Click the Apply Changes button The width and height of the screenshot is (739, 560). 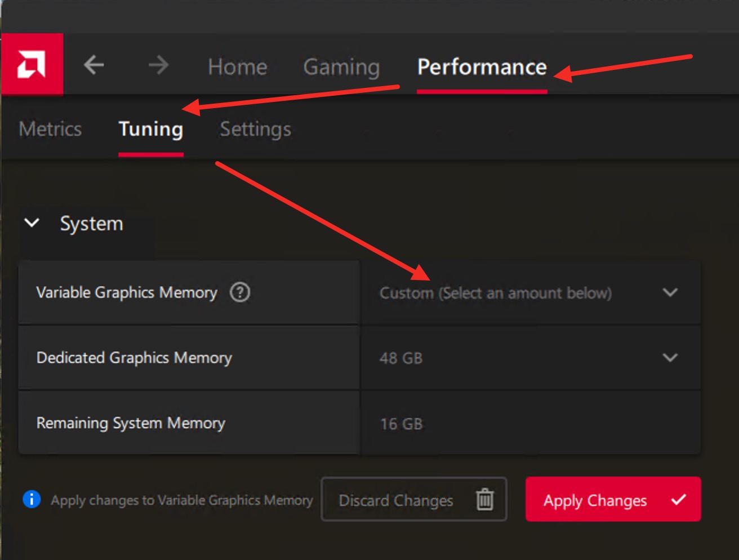tap(613, 499)
